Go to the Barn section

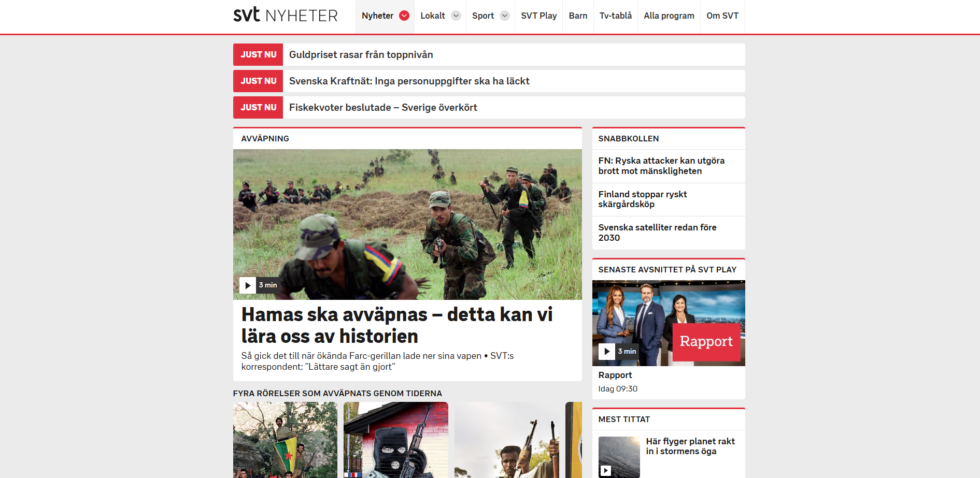(x=578, y=16)
